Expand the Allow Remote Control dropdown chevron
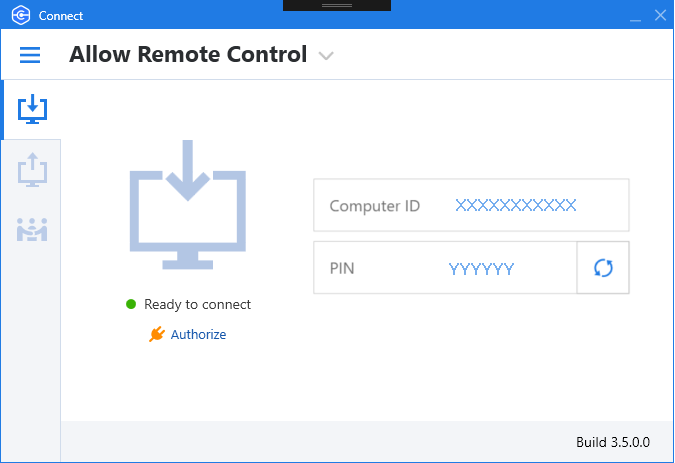675x463 pixels. pyautogui.click(x=326, y=56)
